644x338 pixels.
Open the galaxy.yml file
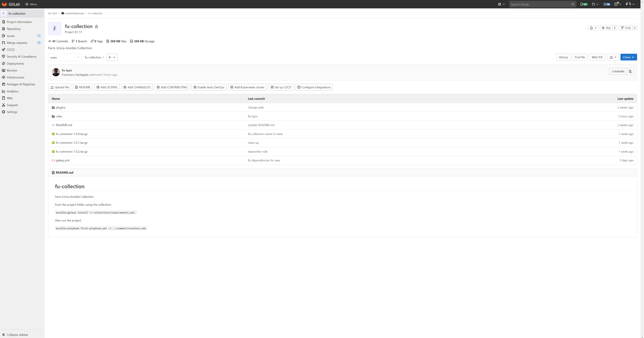click(63, 160)
